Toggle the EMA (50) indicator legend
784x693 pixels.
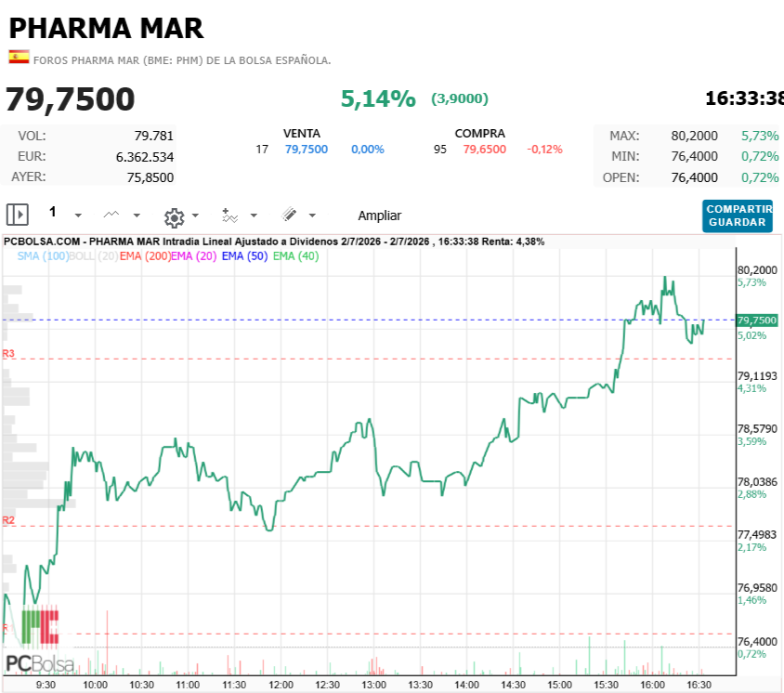click(x=244, y=256)
